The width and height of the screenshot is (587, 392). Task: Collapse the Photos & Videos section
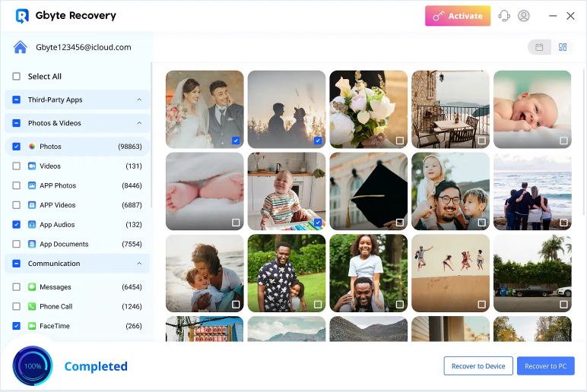pyautogui.click(x=139, y=123)
